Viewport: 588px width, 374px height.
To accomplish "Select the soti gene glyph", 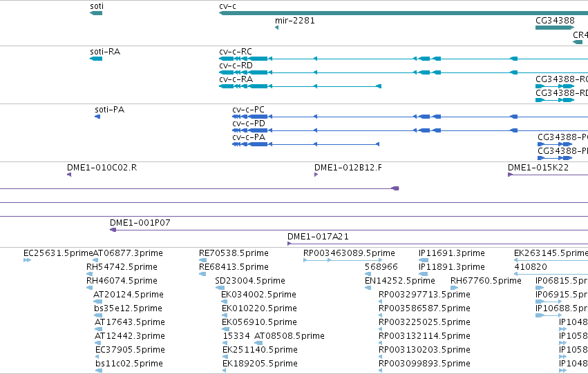I will [x=96, y=13].
